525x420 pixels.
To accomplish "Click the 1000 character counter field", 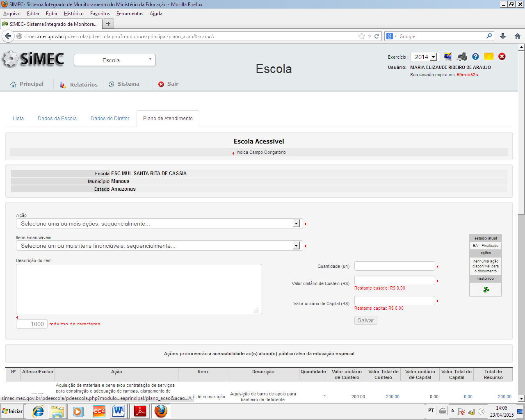I will tap(32, 324).
